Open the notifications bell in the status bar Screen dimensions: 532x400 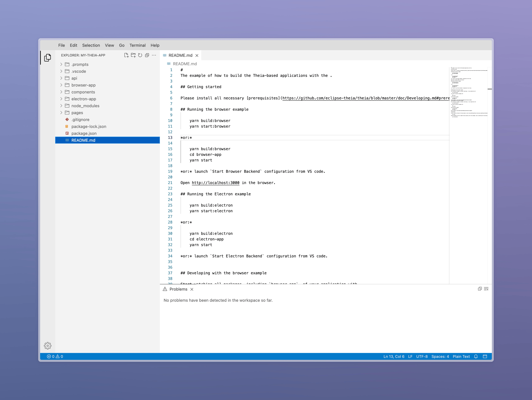tap(476, 357)
